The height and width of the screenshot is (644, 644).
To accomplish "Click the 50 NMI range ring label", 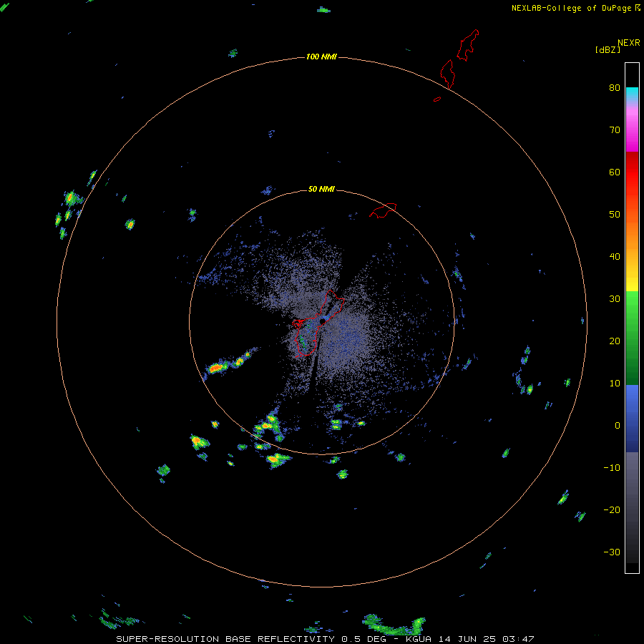I will click(x=321, y=190).
